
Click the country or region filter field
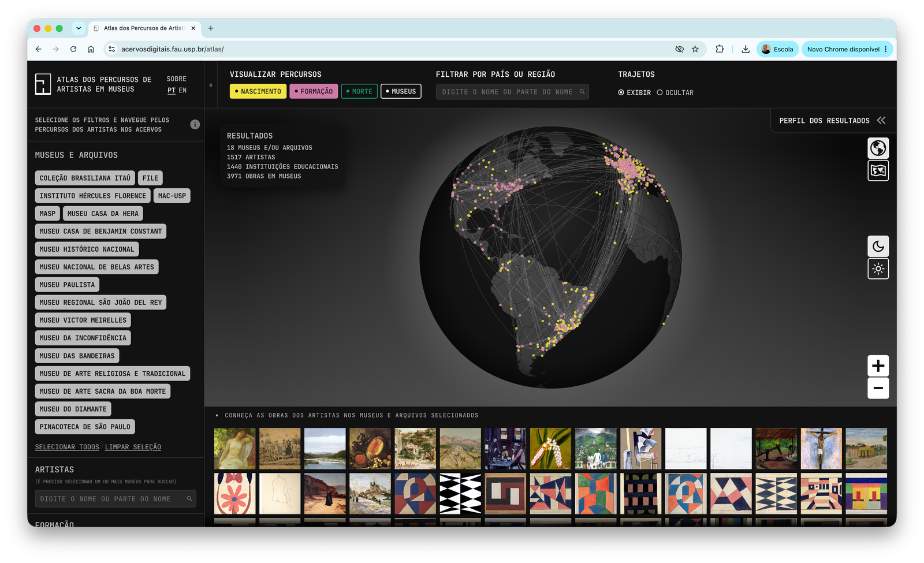tap(512, 92)
